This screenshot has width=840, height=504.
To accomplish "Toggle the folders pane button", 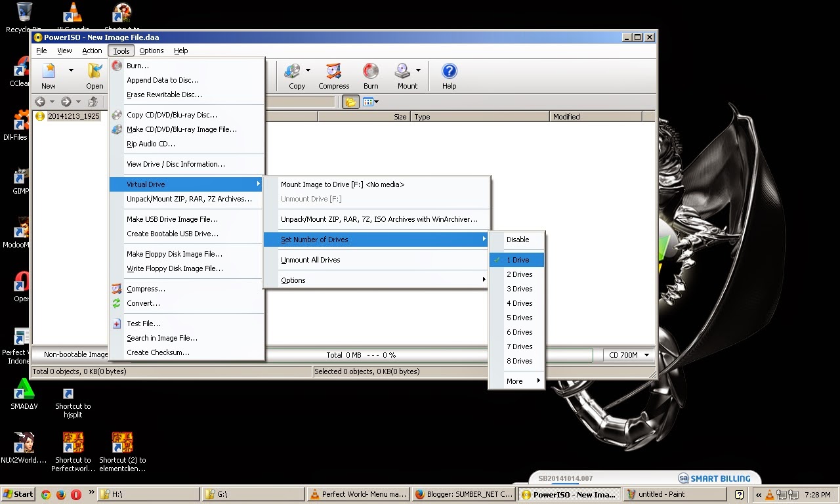I will click(x=350, y=102).
